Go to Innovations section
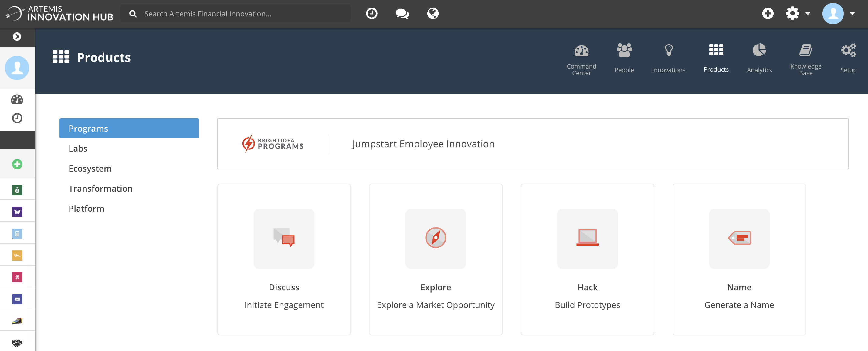This screenshot has height=351, width=868. tap(669, 59)
